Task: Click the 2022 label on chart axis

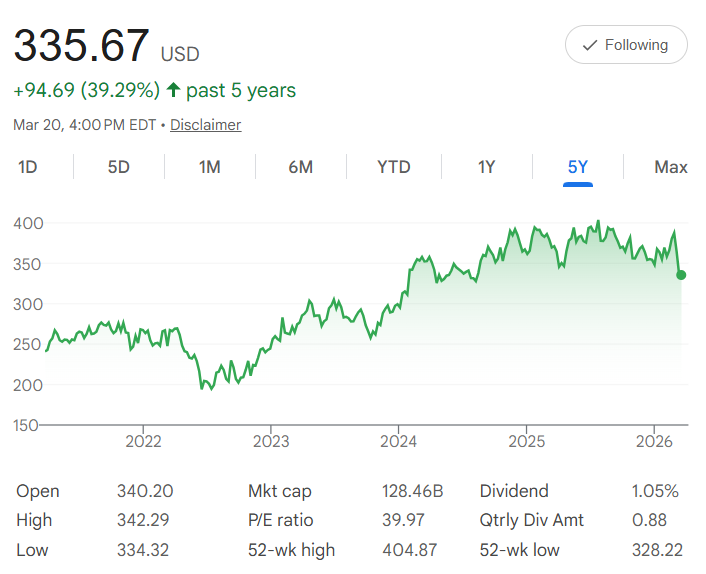Action: (144, 441)
